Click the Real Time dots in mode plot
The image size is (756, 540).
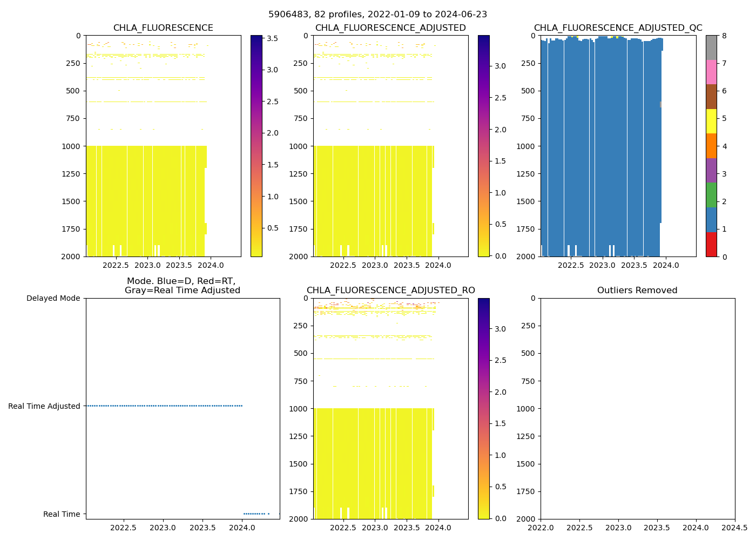[255, 514]
